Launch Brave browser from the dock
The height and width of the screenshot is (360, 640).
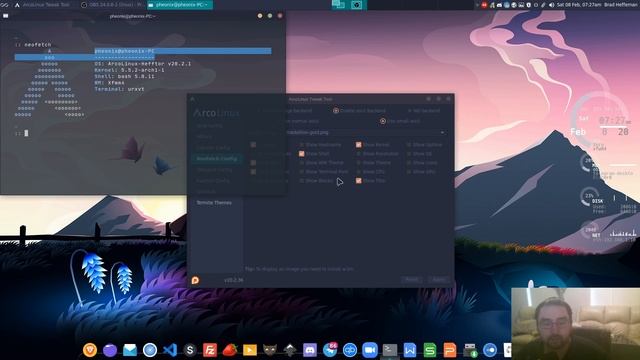pyautogui.click(x=90, y=350)
